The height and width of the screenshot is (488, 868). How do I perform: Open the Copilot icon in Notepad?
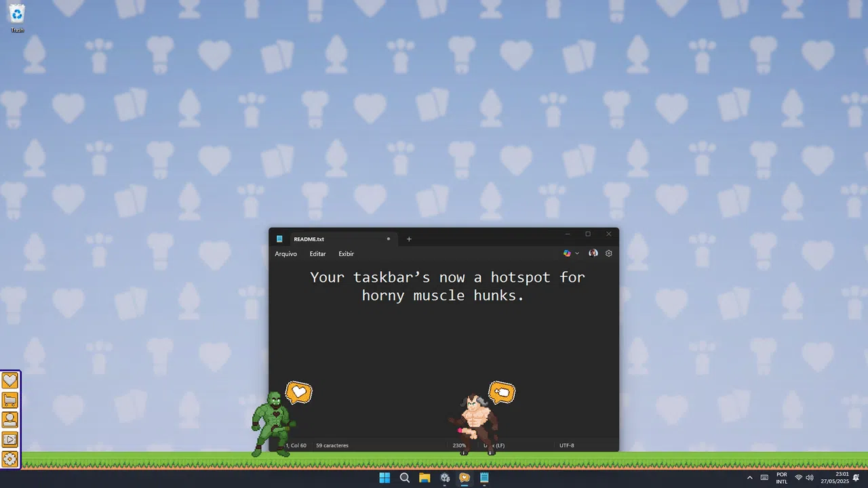567,253
